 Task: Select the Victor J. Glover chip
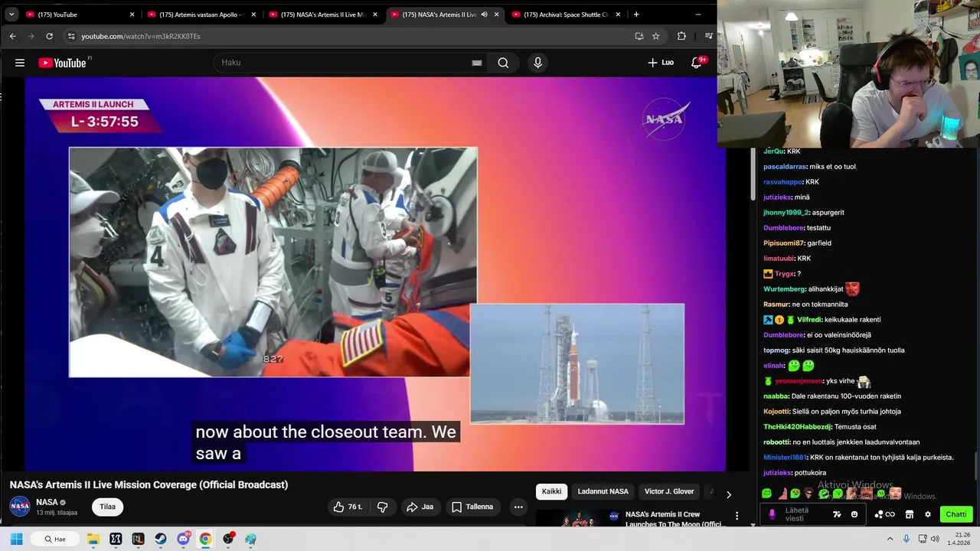click(669, 491)
